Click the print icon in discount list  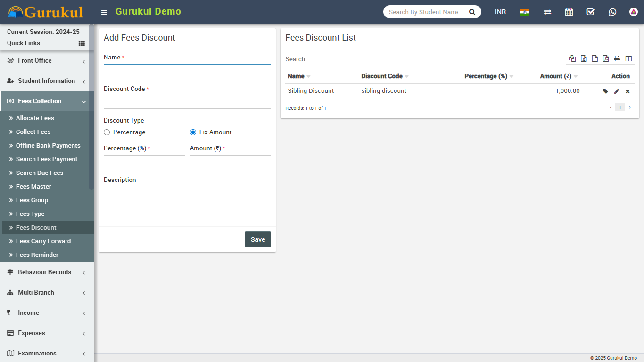click(617, 59)
